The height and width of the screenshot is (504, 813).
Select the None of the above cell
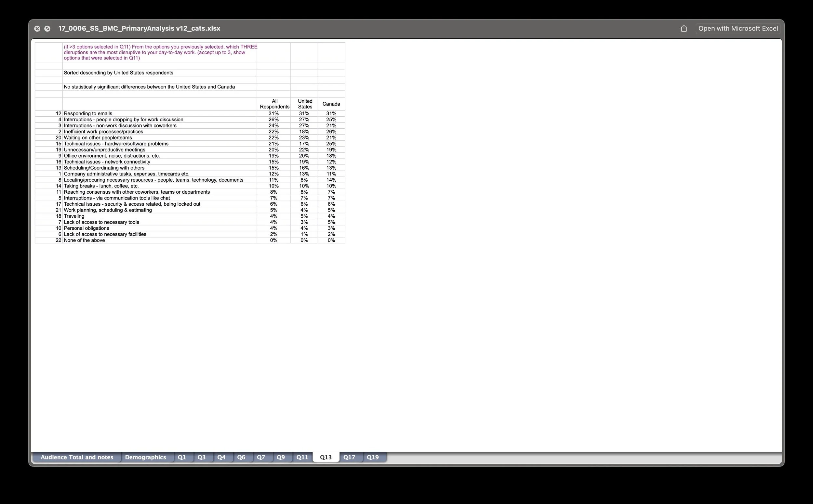pos(85,240)
